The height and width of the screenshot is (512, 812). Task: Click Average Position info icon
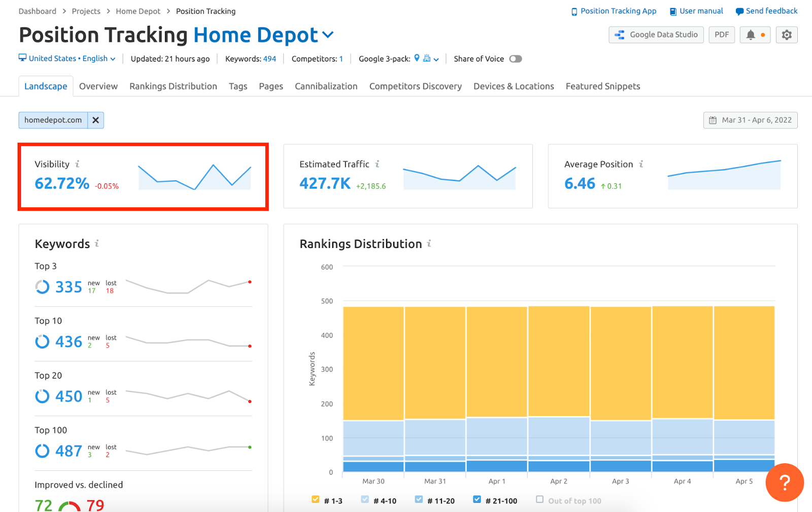pyautogui.click(x=641, y=164)
